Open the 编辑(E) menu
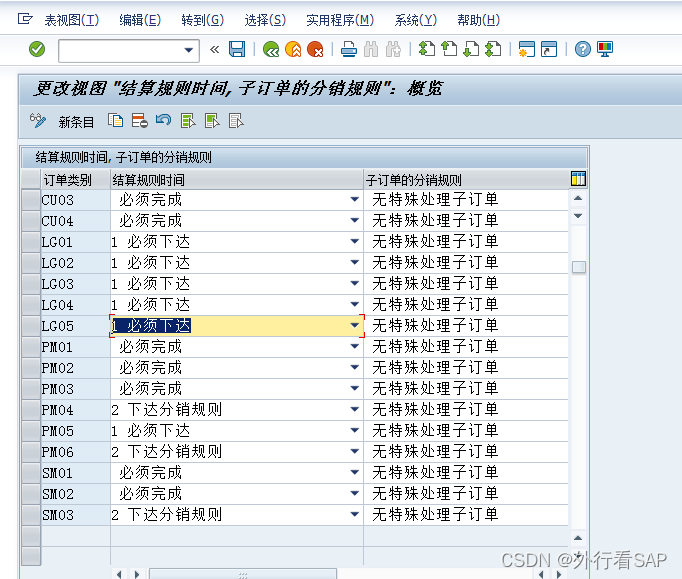The width and height of the screenshot is (682, 579). (x=140, y=20)
